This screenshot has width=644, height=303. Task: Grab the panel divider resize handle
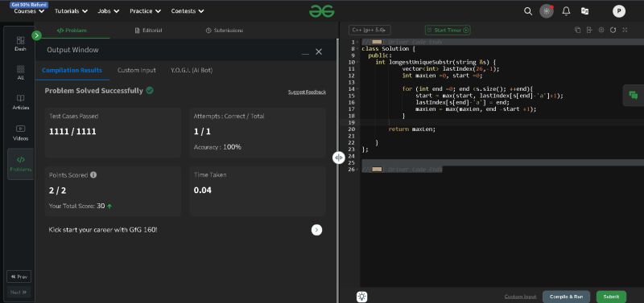pos(338,158)
